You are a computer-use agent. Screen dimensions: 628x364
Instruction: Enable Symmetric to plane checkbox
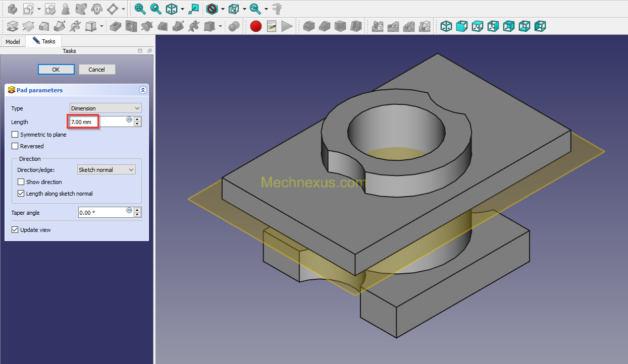[15, 135]
